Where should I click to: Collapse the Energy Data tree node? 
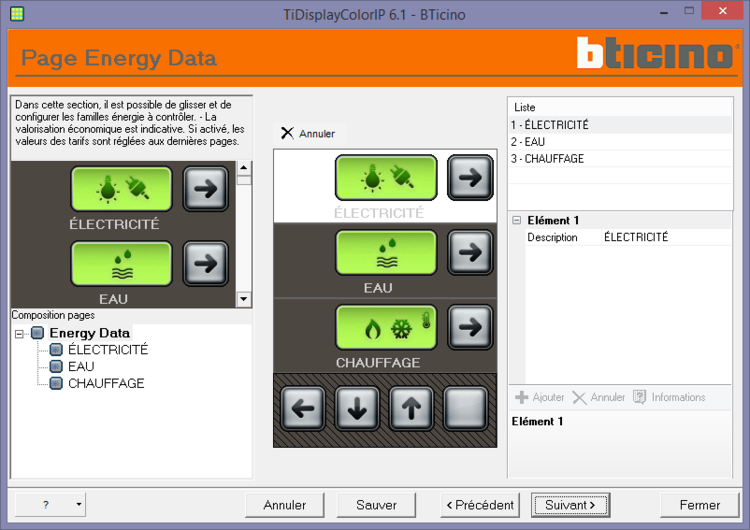19,334
